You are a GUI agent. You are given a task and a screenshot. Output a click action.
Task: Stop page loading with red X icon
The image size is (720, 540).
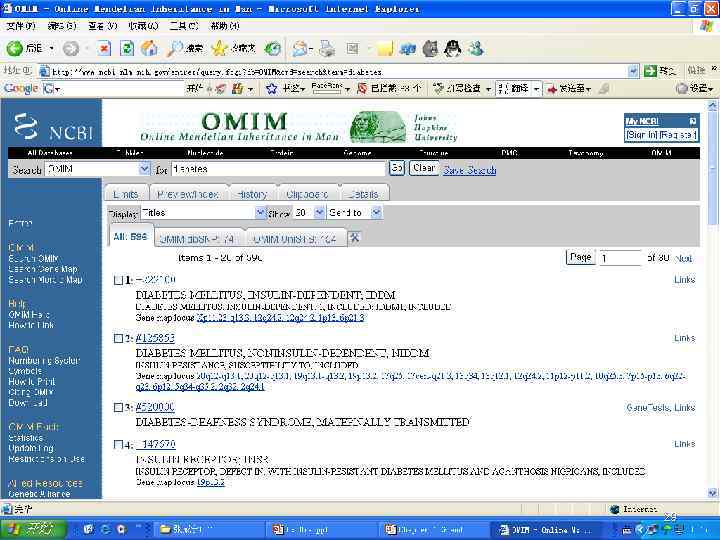click(x=104, y=48)
